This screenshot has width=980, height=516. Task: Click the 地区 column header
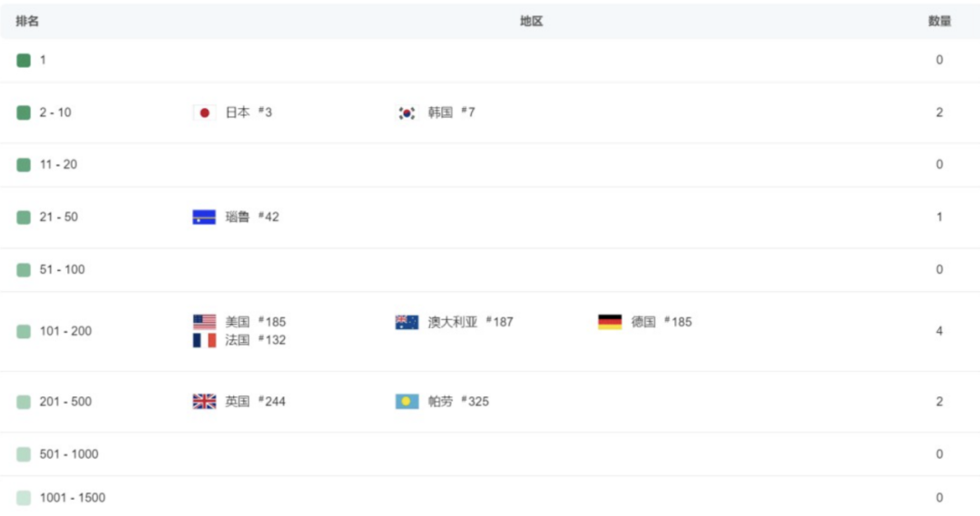point(531,21)
